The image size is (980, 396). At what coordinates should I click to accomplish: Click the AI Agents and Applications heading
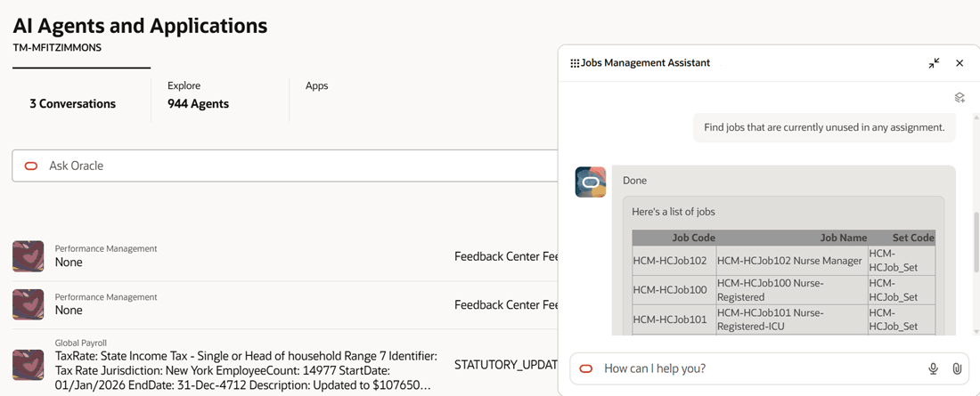tap(140, 26)
